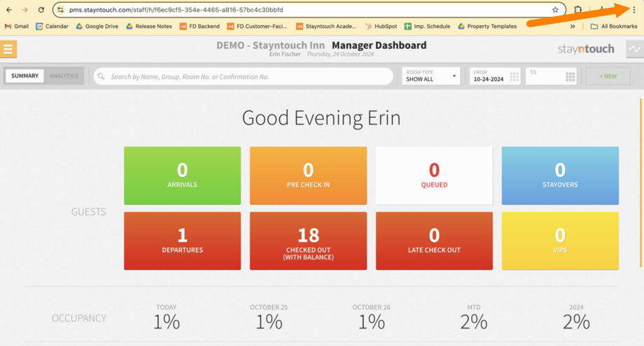Viewport: 644px width, 346px height.
Task: Click the + NEW button
Action: pyautogui.click(x=608, y=76)
